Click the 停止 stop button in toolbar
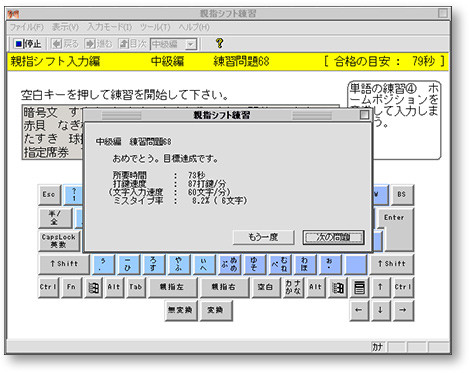This screenshot has width=470, height=373. [x=28, y=44]
